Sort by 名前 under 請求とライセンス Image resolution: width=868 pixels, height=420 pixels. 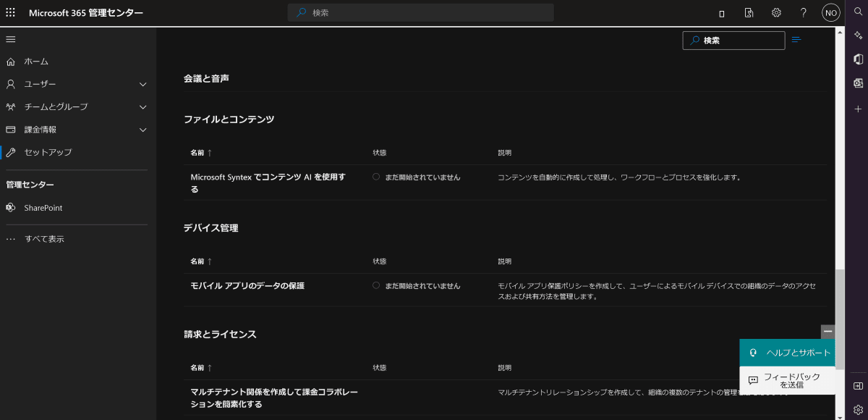pos(201,368)
